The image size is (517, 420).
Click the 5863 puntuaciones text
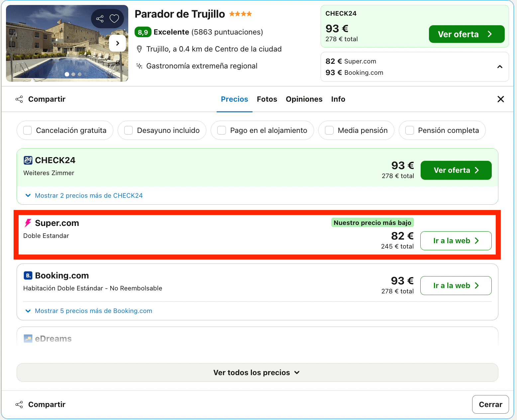227,32
